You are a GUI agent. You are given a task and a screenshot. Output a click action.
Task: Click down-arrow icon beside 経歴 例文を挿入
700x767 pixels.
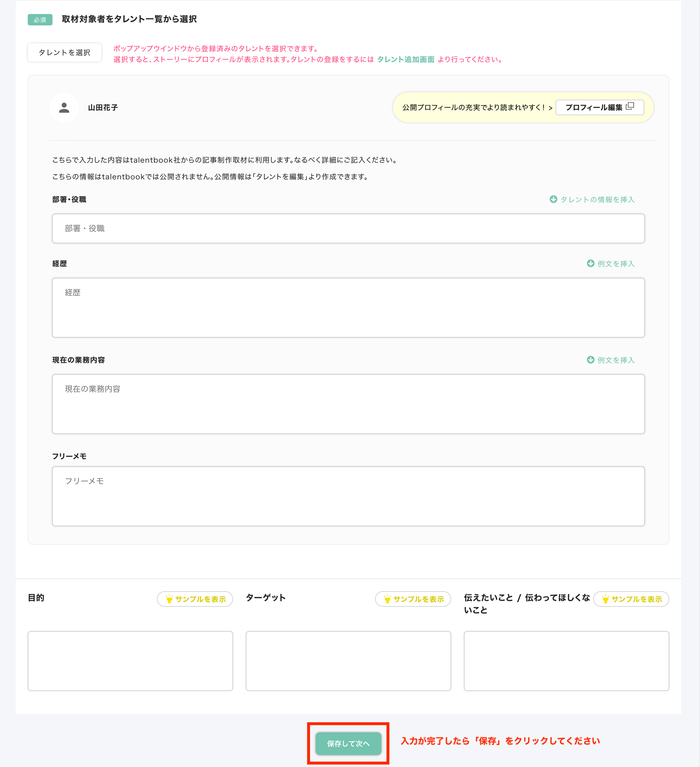[590, 263]
